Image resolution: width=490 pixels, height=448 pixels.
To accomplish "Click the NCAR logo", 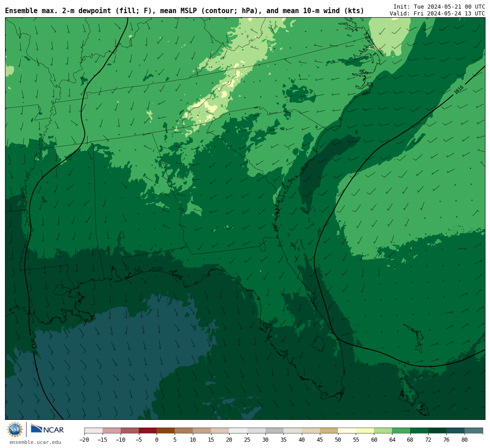I will point(47,429).
